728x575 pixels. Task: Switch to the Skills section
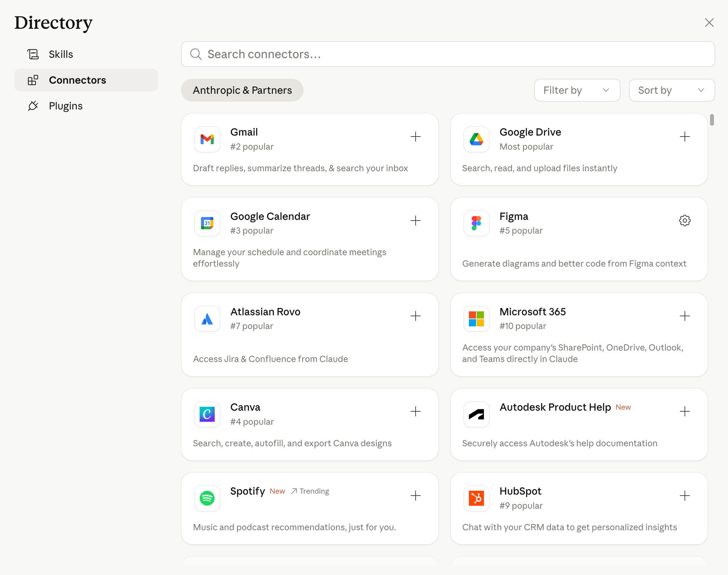[x=86, y=54]
